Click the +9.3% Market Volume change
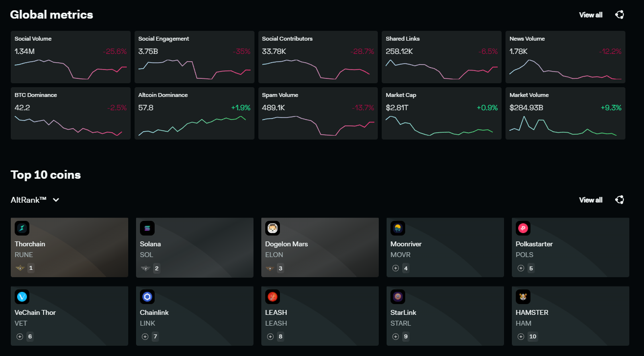The image size is (644, 356). click(x=611, y=108)
